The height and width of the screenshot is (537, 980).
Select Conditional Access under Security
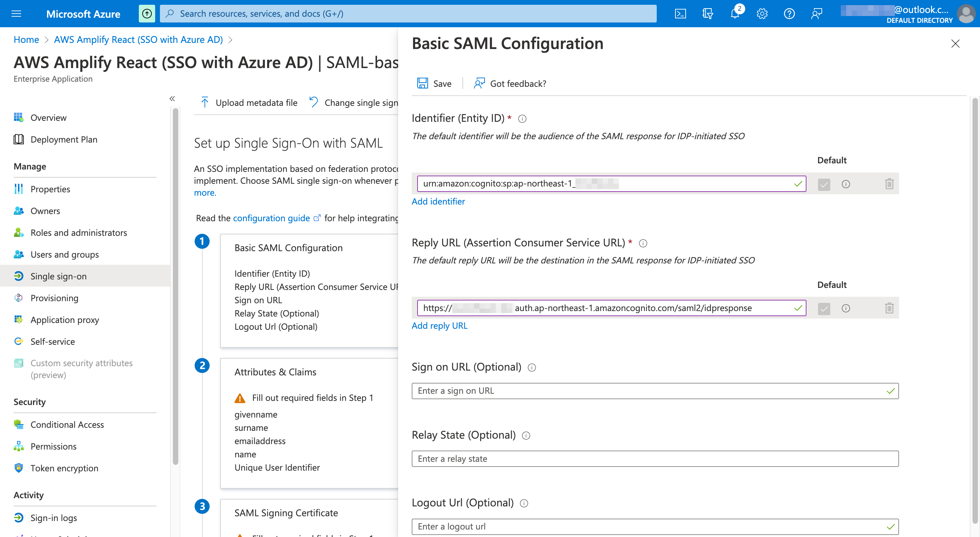[x=67, y=424]
